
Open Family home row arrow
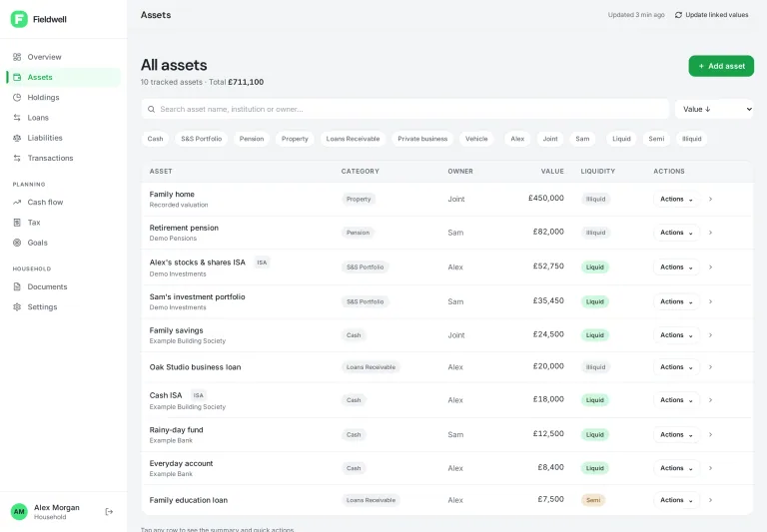point(710,199)
